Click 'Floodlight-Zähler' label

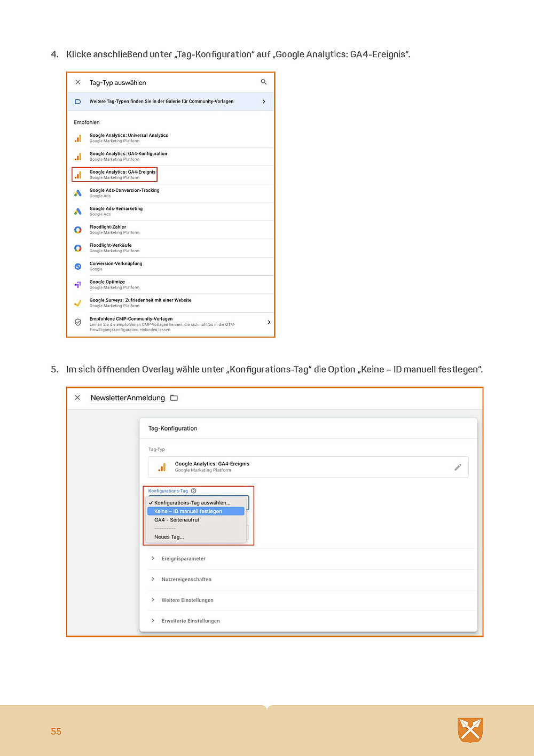pos(108,227)
